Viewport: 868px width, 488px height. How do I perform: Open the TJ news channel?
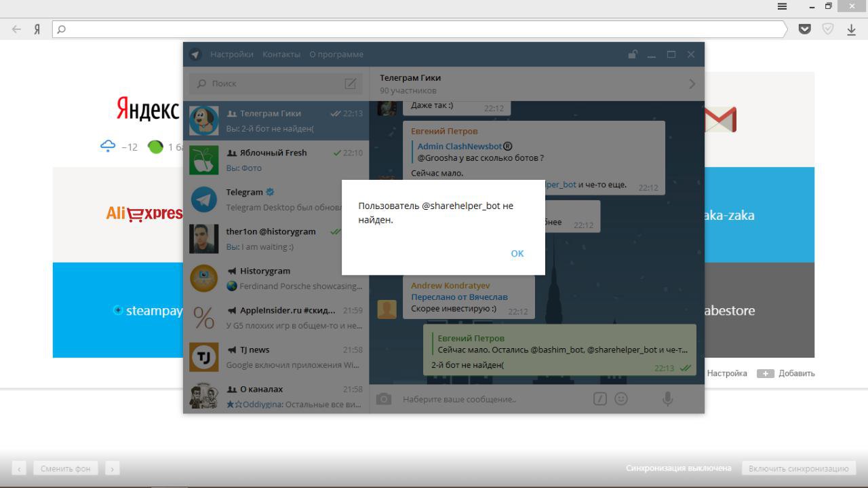coord(276,357)
